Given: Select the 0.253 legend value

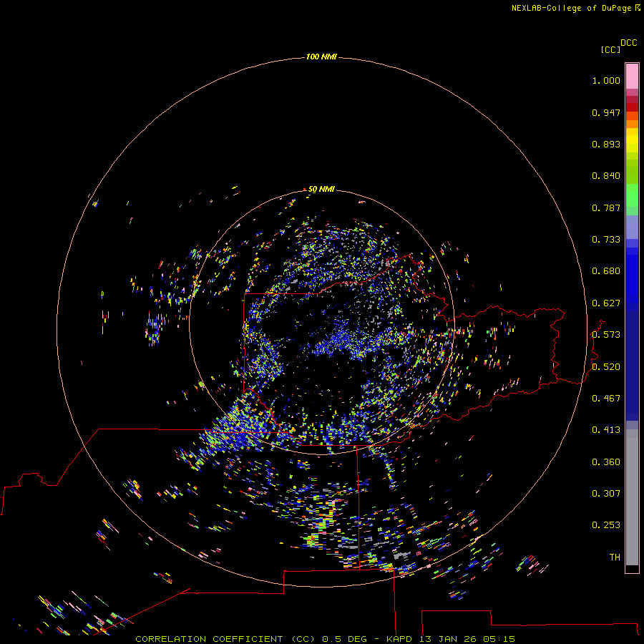Looking at the screenshot, I should (x=606, y=525).
